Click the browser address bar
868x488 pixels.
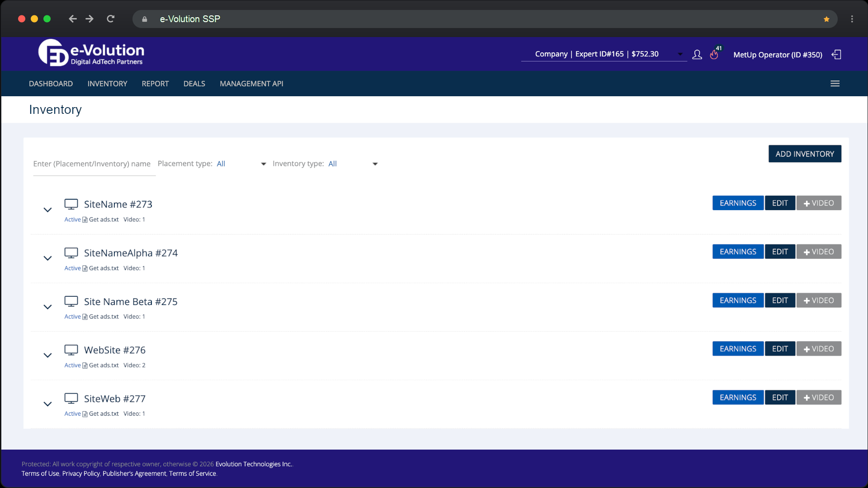tap(485, 19)
